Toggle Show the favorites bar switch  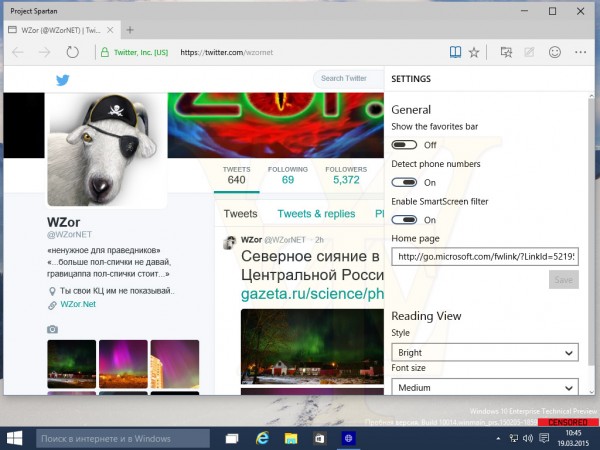pyautogui.click(x=404, y=145)
